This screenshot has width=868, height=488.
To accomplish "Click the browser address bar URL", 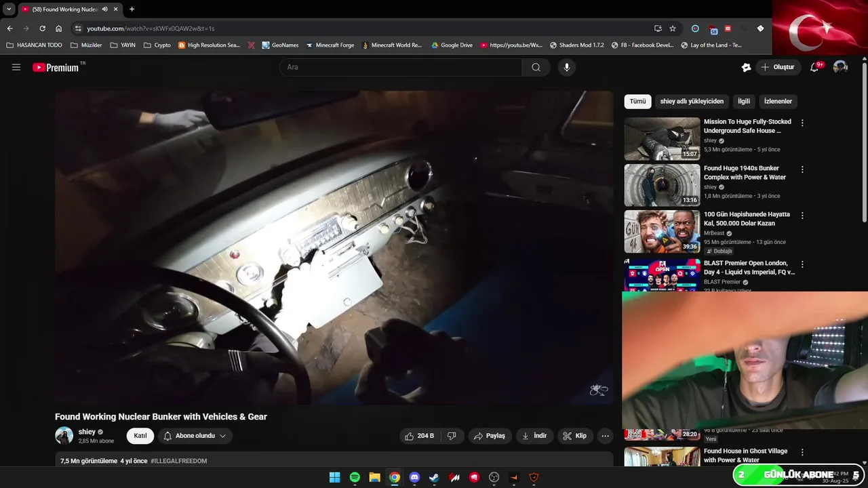I will click(x=151, y=28).
